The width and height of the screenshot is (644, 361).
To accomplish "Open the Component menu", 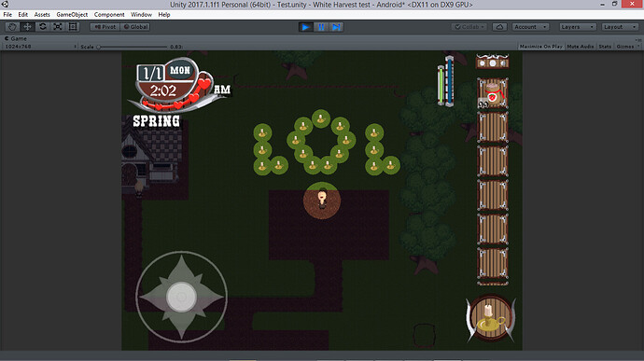I will coord(109,14).
